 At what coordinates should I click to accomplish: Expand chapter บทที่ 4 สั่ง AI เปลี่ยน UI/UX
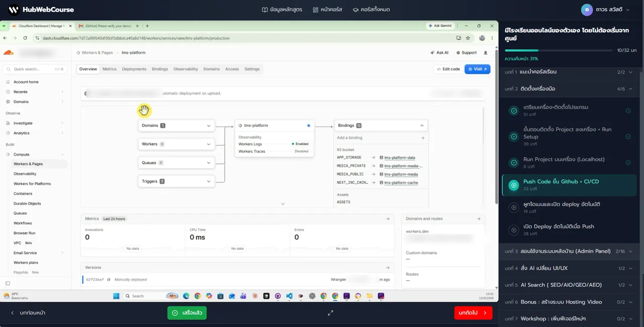pos(569,268)
